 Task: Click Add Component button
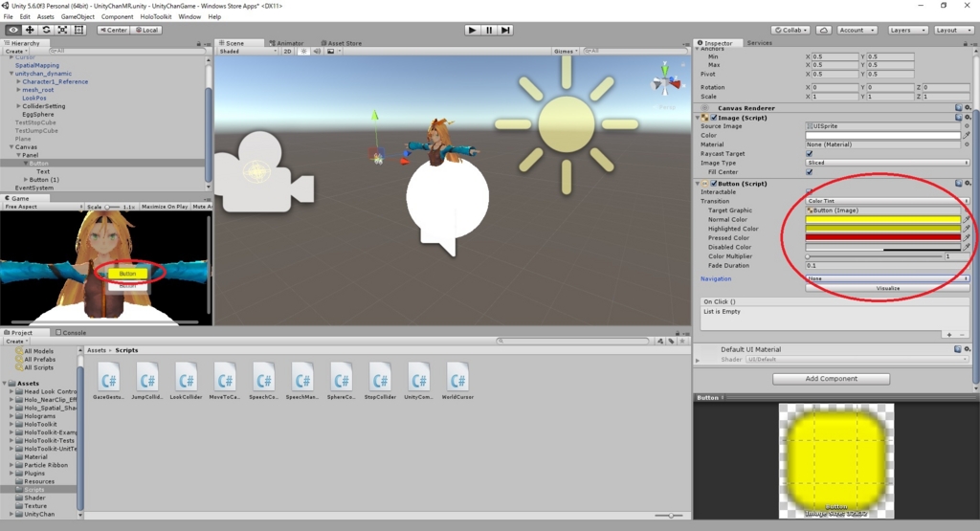pos(831,379)
